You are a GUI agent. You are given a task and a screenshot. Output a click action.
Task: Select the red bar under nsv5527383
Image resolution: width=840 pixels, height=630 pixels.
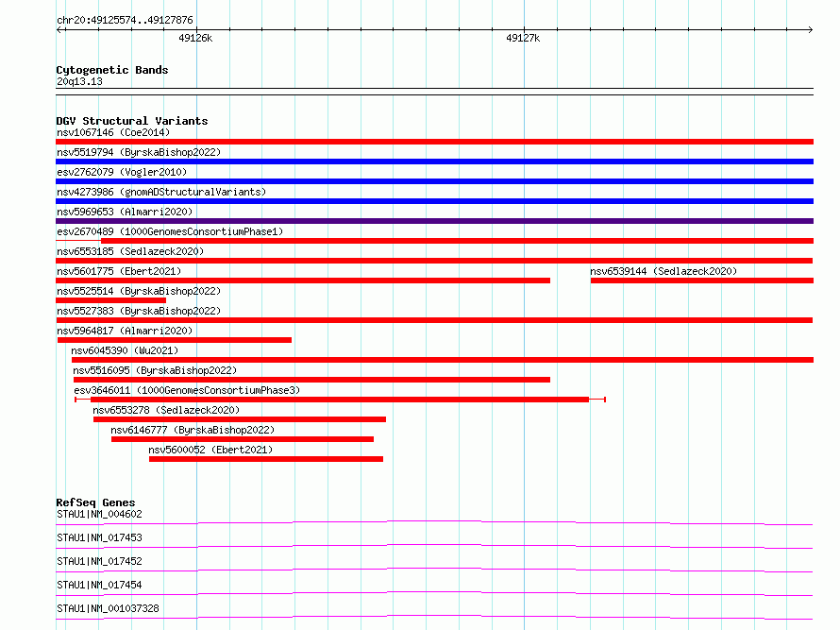pos(434,320)
